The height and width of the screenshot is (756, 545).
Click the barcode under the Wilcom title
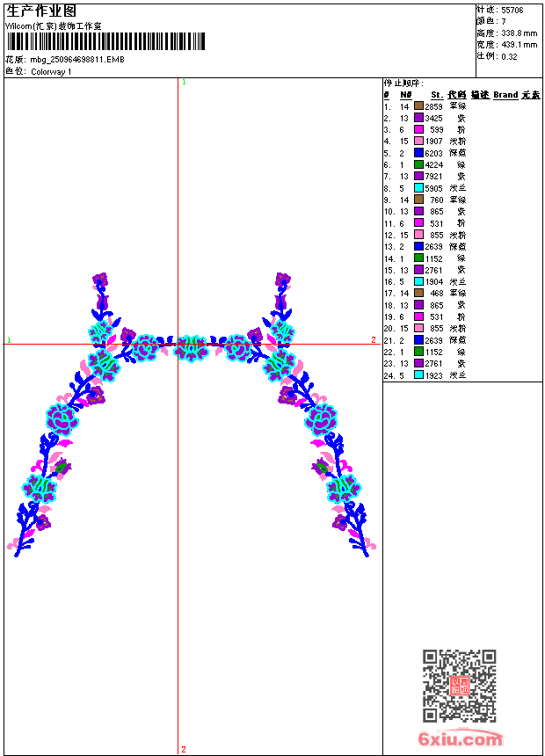105,41
